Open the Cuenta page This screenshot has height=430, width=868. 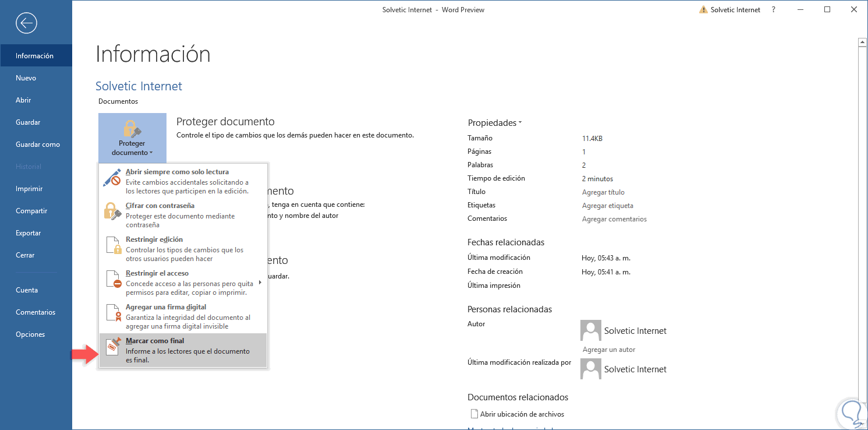tap(36, 290)
